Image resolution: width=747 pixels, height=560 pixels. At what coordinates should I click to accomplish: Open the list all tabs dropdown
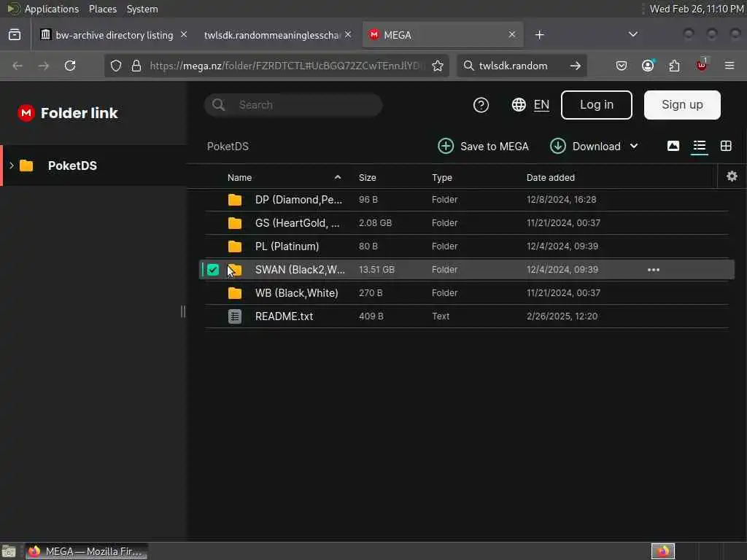point(632,34)
